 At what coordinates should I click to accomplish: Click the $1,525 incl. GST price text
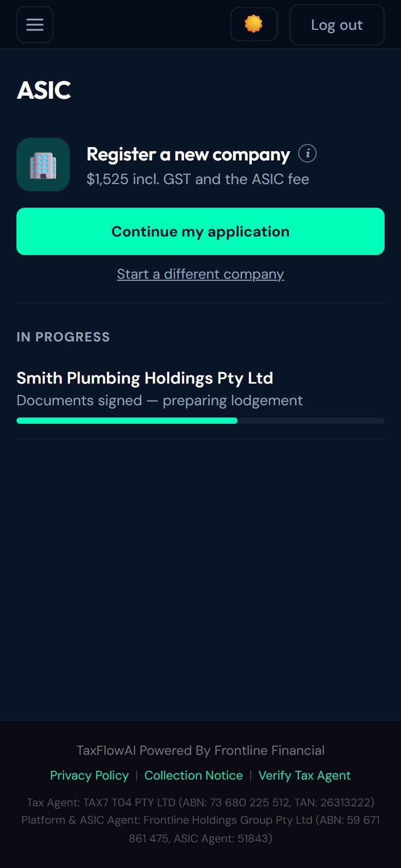coord(198,179)
